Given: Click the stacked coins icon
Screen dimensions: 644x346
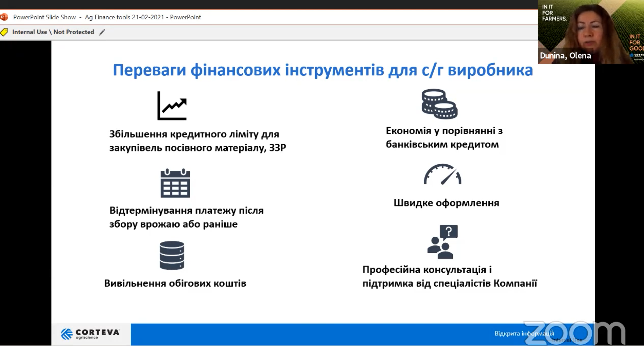Looking at the screenshot, I should 439,104.
